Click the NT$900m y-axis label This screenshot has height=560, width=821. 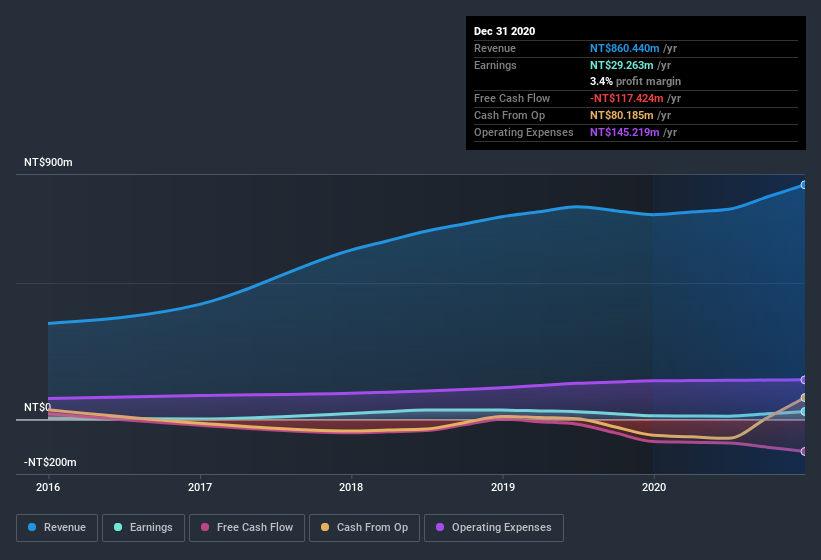click(x=48, y=162)
